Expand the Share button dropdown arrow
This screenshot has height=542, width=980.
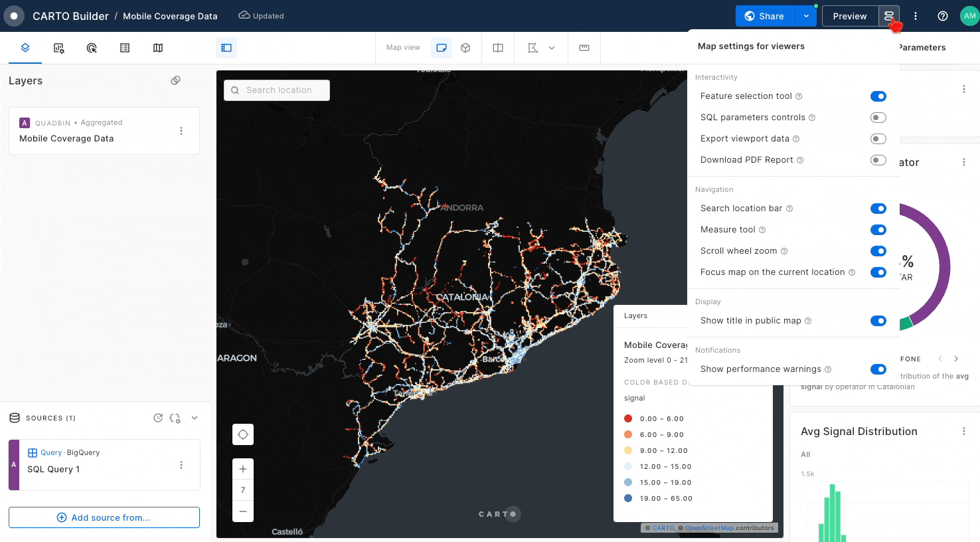pyautogui.click(x=806, y=16)
